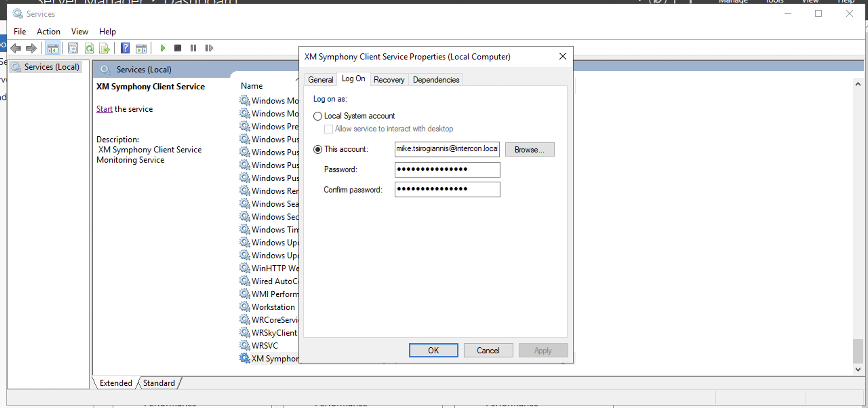Click the Services window title gear icon
This screenshot has width=868, height=408.
(x=18, y=14)
